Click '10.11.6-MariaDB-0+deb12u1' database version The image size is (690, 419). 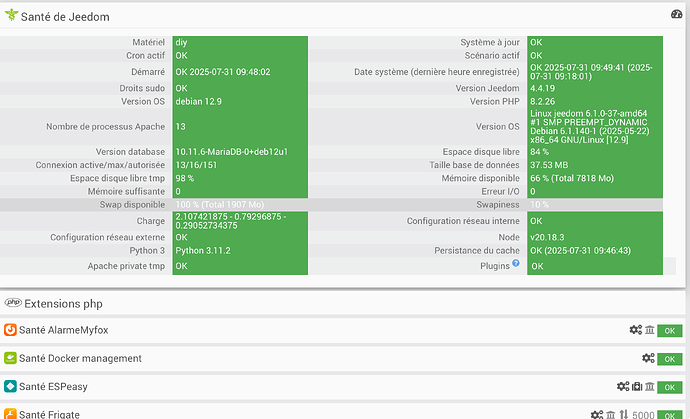(231, 151)
